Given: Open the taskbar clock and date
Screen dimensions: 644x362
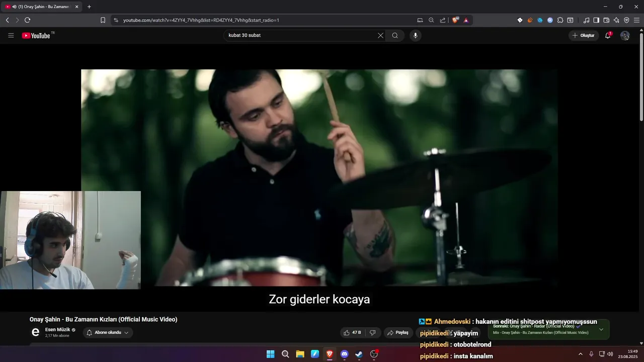Looking at the screenshot, I should (x=628, y=354).
